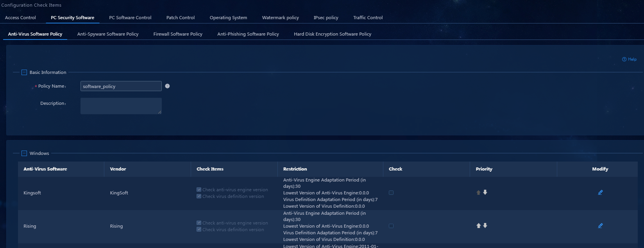Open the Operating System tab
Screen dimensions: 644x248
click(x=228, y=18)
